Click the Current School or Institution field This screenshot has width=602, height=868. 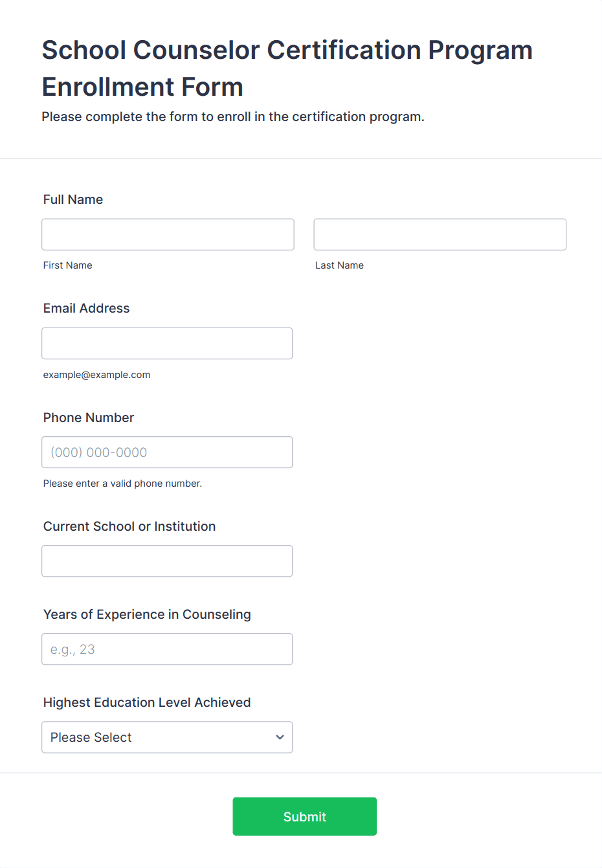167,561
